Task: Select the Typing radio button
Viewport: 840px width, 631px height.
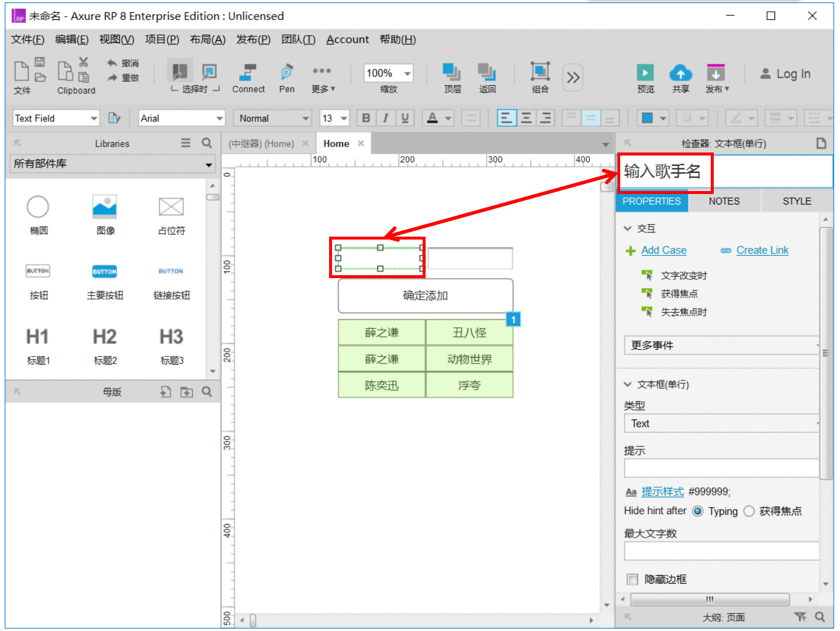Action: [697, 511]
